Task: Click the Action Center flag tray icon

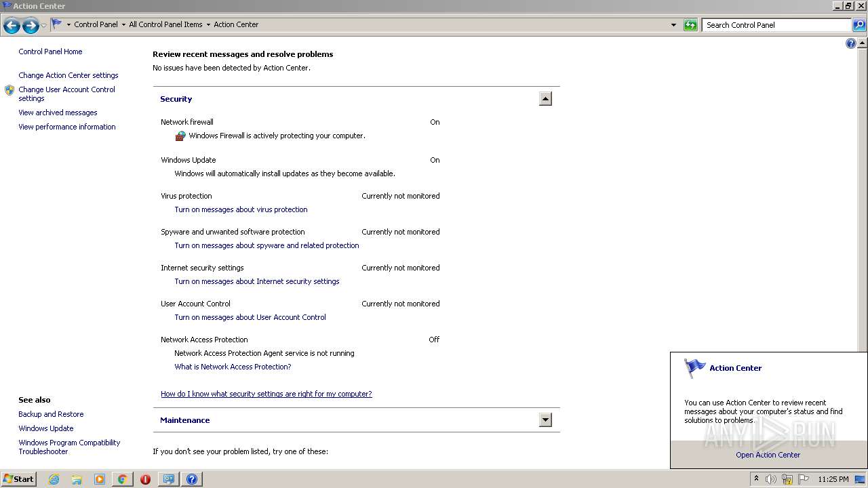Action: (x=804, y=479)
